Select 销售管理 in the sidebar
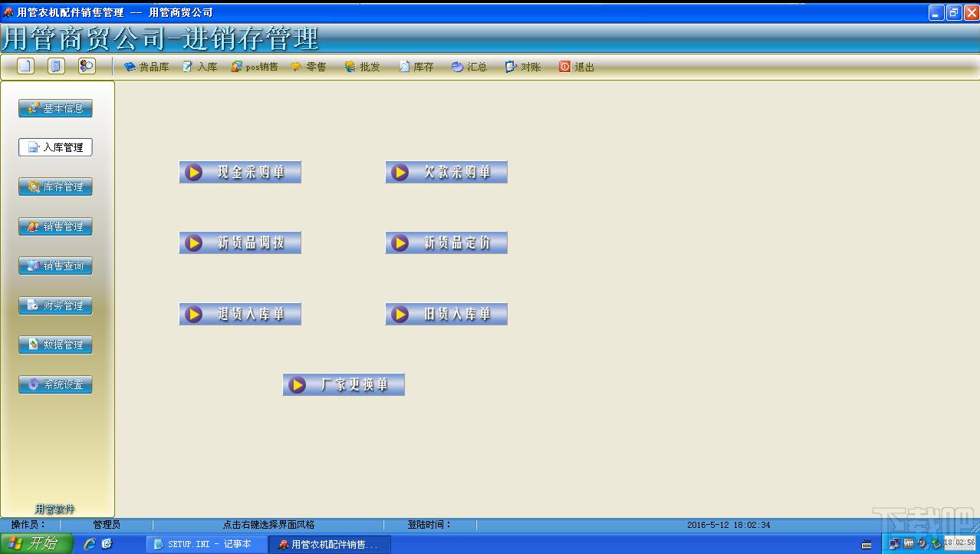980x554 pixels. click(55, 226)
